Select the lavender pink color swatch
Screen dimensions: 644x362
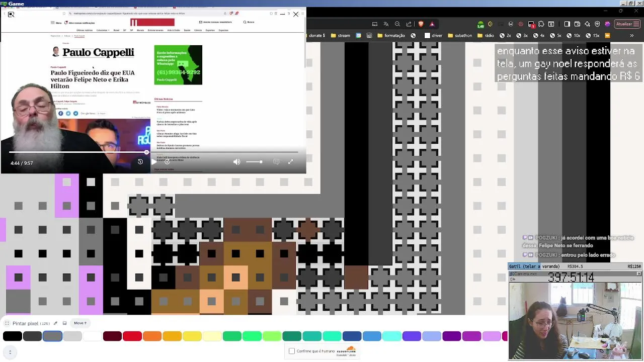point(492,336)
